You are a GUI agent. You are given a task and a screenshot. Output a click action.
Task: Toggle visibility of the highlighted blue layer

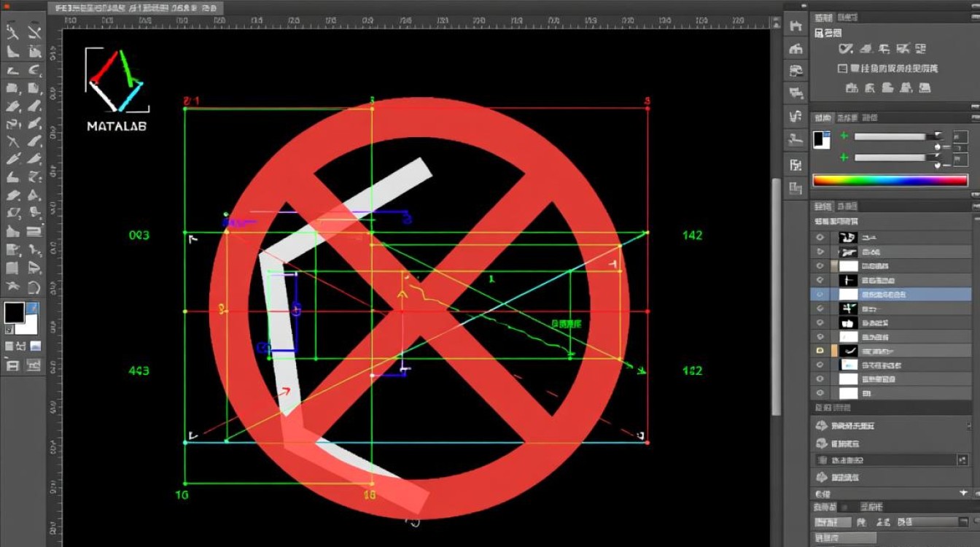pos(820,295)
